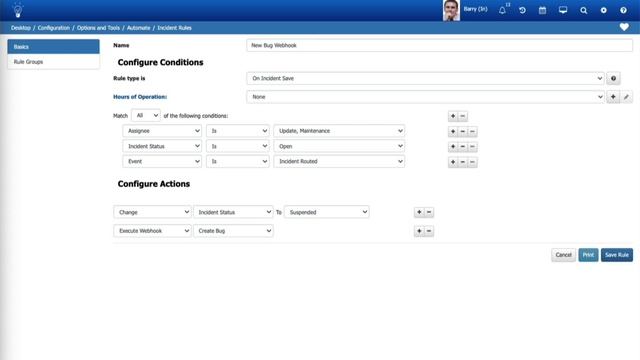Select the Rule Groups tab
Image resolution: width=640 pixels, height=360 pixels.
53,62
